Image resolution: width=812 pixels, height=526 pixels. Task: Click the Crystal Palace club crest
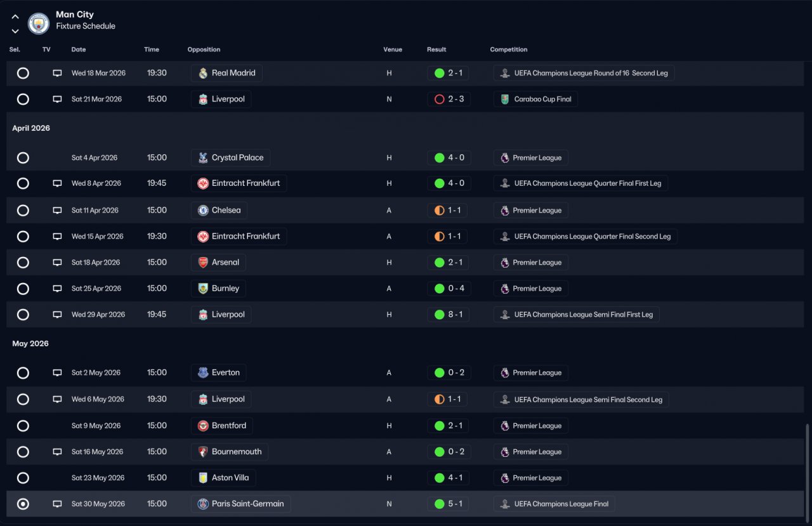(x=203, y=158)
